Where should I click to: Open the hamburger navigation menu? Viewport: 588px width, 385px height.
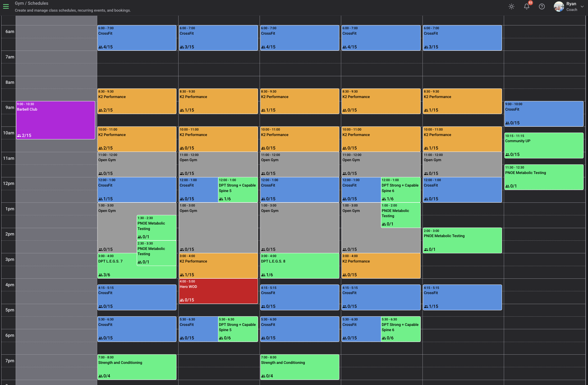tap(6, 6)
